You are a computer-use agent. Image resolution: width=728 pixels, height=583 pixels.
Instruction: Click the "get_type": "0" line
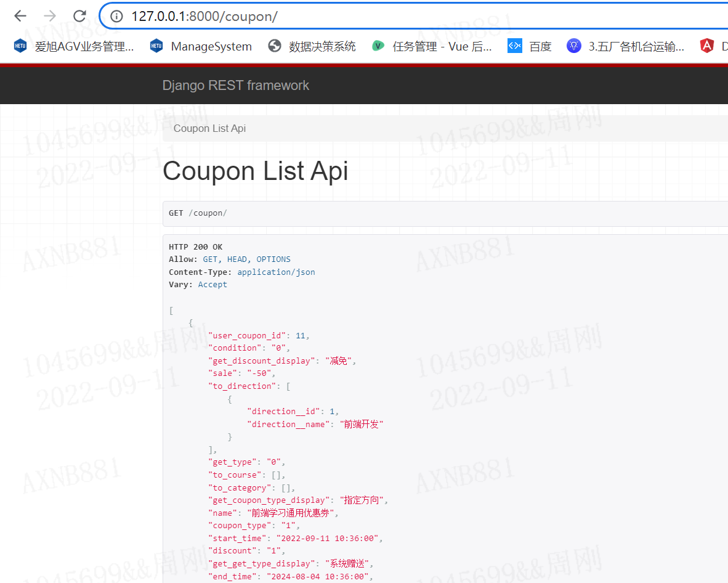[246, 462]
